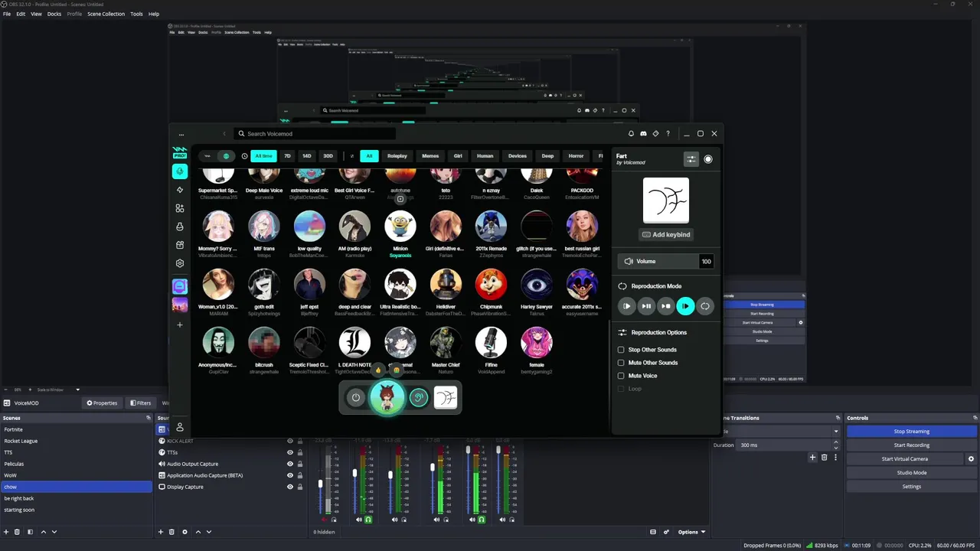Toggle visibility of KICK ALERT source
Viewport: 980px width, 551px height.
pos(290,441)
